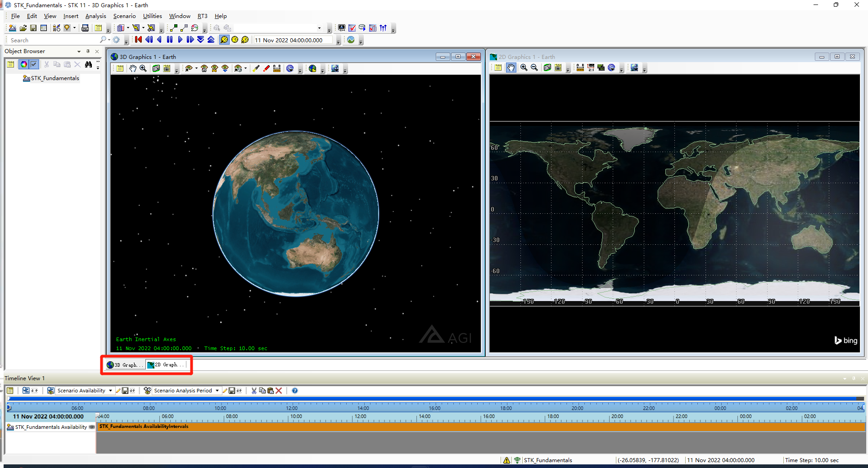Toggle the object visibility checkbox in Object Browser
Viewport: 868px width, 468px height.
[x=34, y=64]
